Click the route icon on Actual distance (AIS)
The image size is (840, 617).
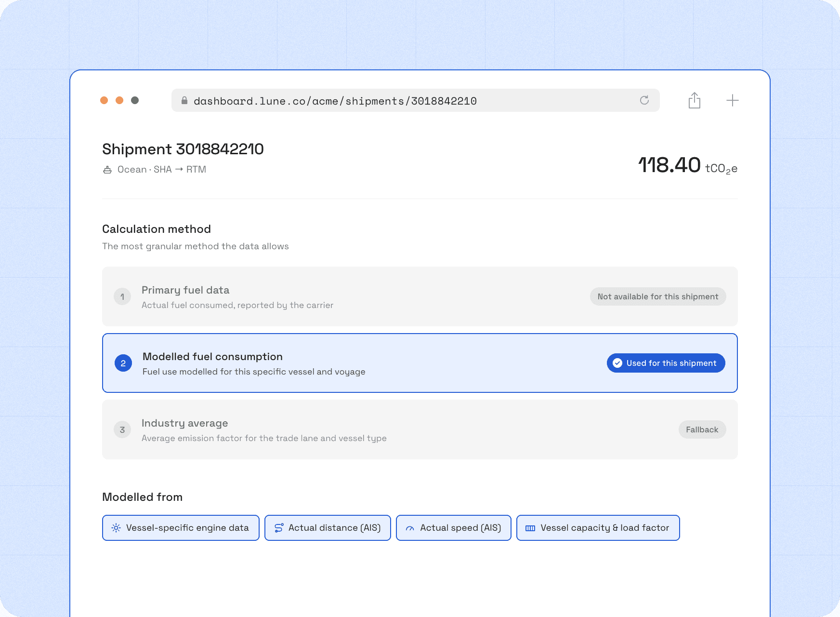tap(279, 528)
